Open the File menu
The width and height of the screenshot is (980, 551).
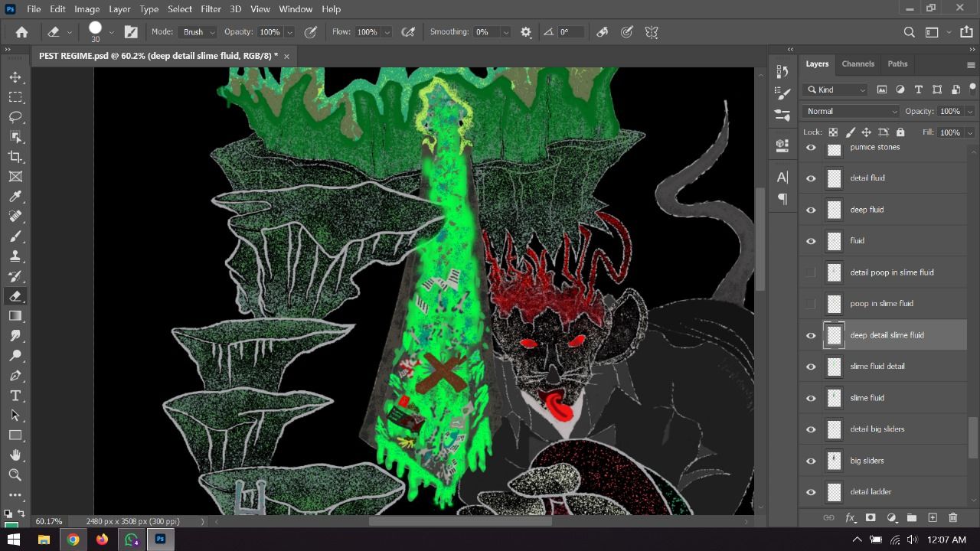(x=34, y=8)
